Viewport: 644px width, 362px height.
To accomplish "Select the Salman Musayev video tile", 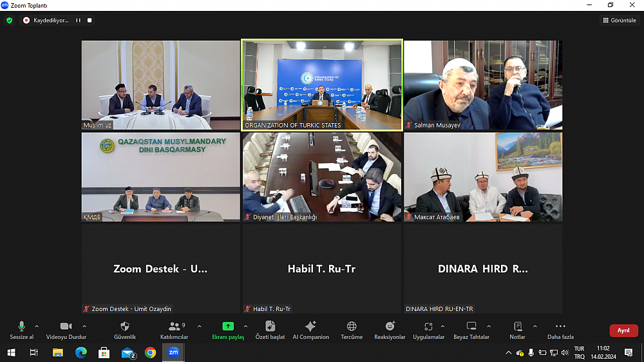I will tap(483, 85).
